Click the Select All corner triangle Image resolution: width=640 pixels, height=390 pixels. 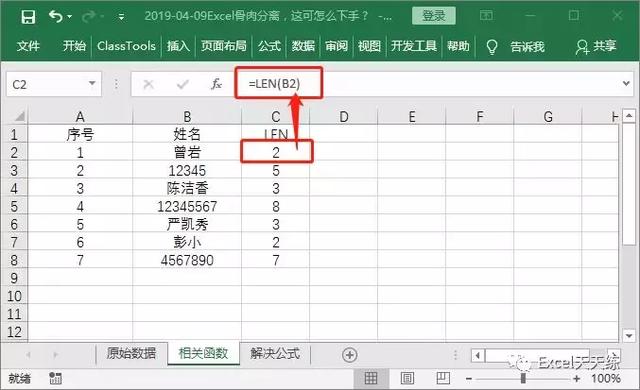pyautogui.click(x=19, y=117)
